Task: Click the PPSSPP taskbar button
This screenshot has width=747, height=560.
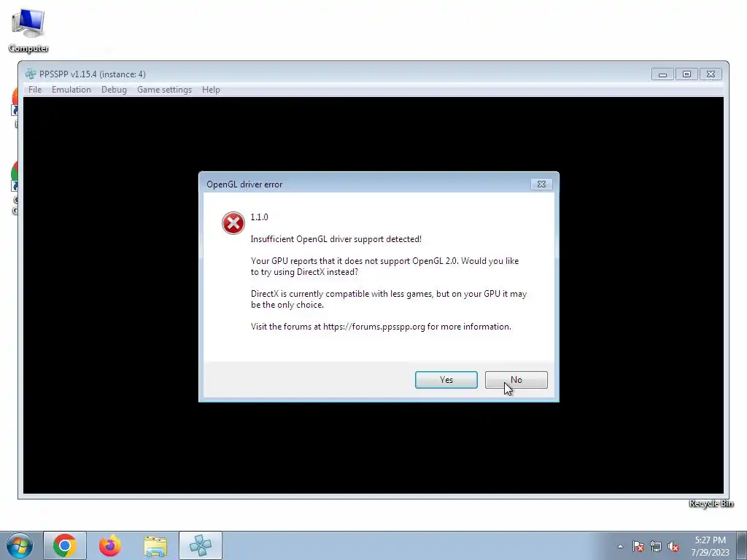Action: click(201, 545)
